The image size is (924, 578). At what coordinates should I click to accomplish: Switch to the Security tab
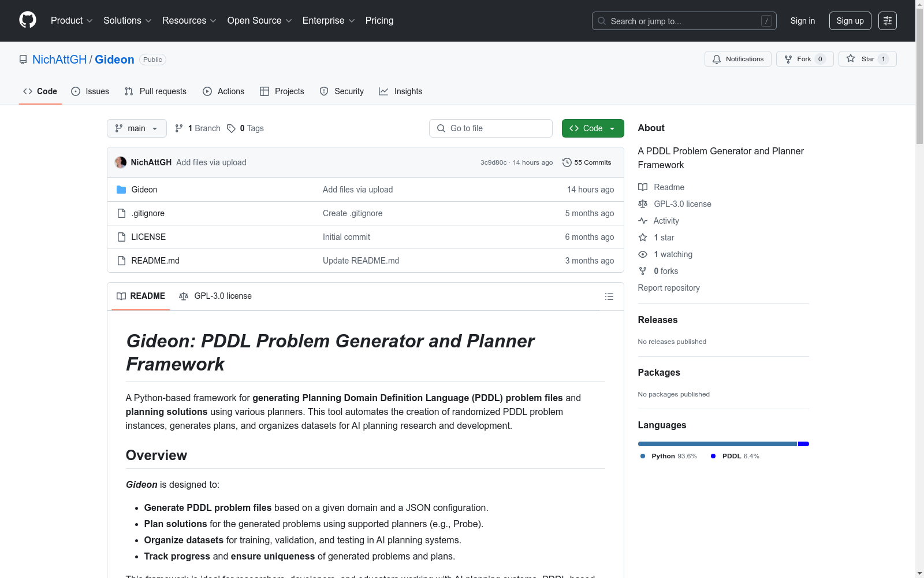[342, 91]
